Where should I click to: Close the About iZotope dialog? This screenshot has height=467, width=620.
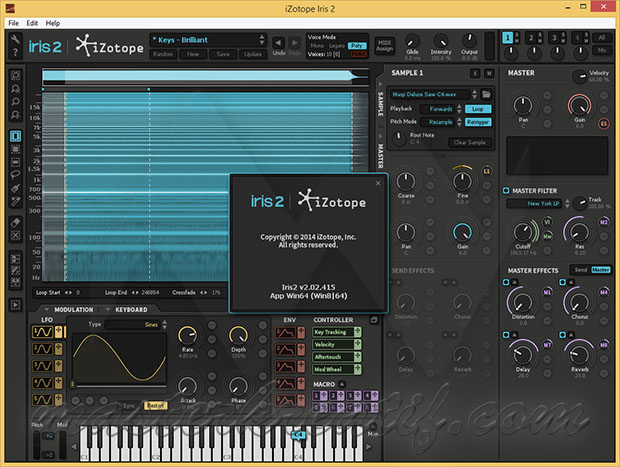point(378,183)
